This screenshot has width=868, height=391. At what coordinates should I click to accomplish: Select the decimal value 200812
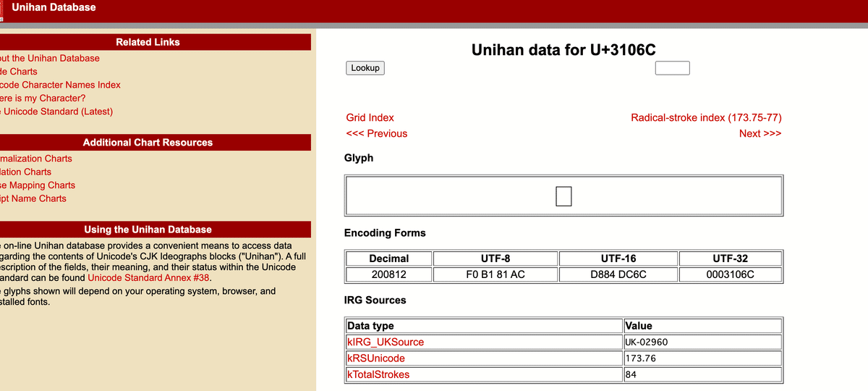pyautogui.click(x=389, y=274)
